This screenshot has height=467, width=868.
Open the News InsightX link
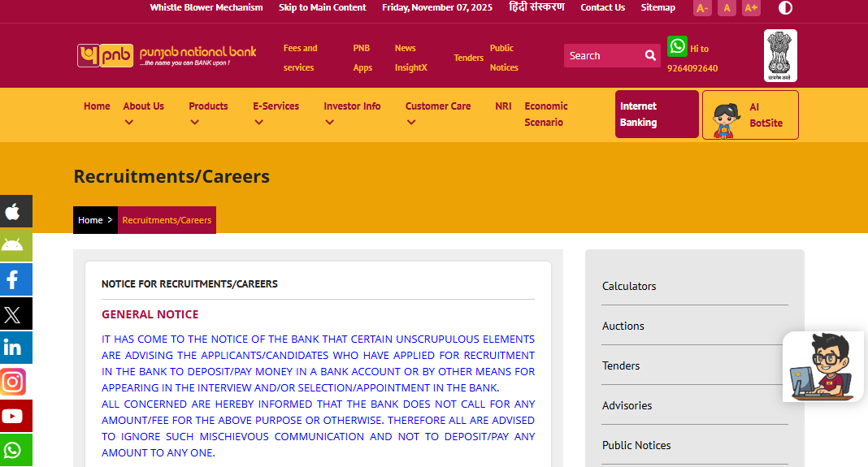click(410, 58)
